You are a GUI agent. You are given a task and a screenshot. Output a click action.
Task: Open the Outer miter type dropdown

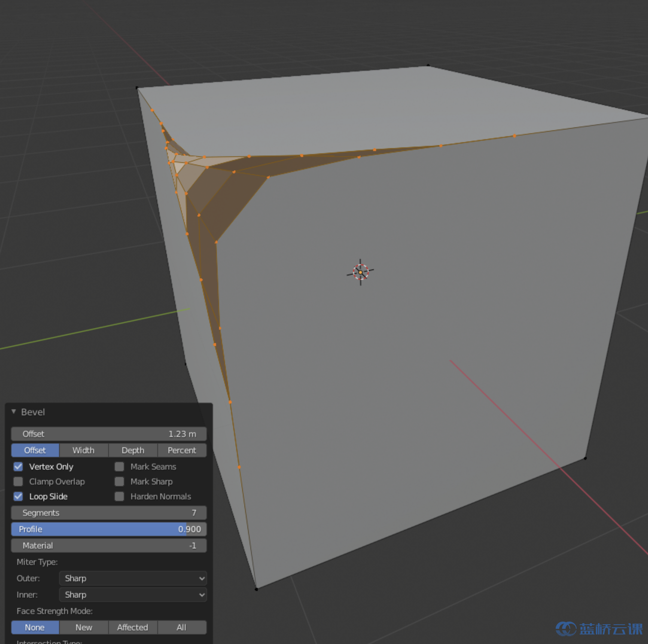pyautogui.click(x=132, y=578)
